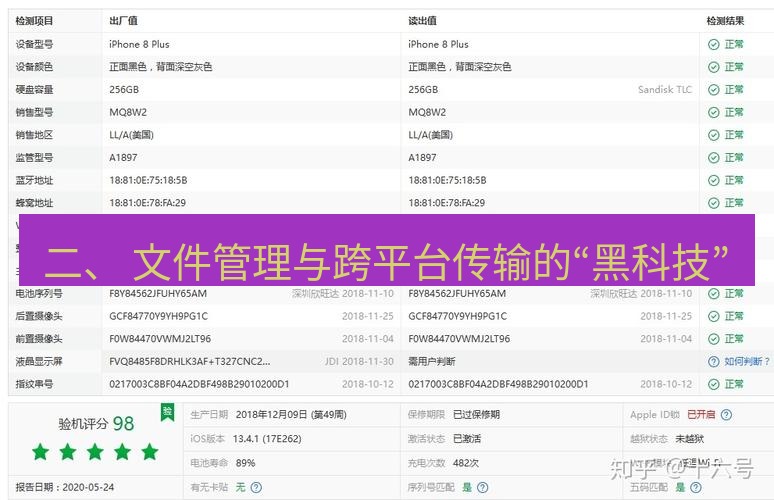Click help icon next to Apple ID锁 已开启
This screenshot has height=500, width=774.
click(x=726, y=415)
